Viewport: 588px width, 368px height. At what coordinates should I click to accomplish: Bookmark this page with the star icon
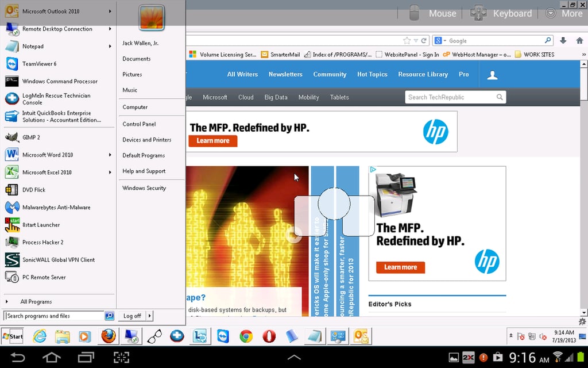click(x=407, y=41)
